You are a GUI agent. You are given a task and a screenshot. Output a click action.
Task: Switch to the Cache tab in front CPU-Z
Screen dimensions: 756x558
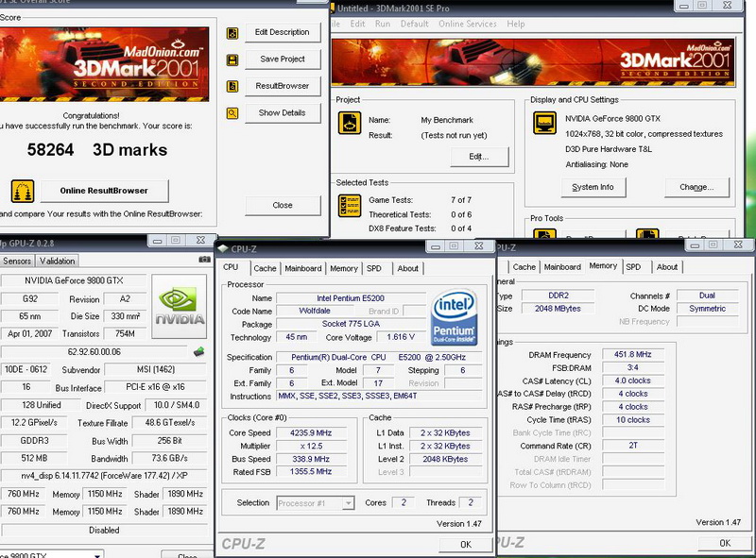pyautogui.click(x=266, y=268)
